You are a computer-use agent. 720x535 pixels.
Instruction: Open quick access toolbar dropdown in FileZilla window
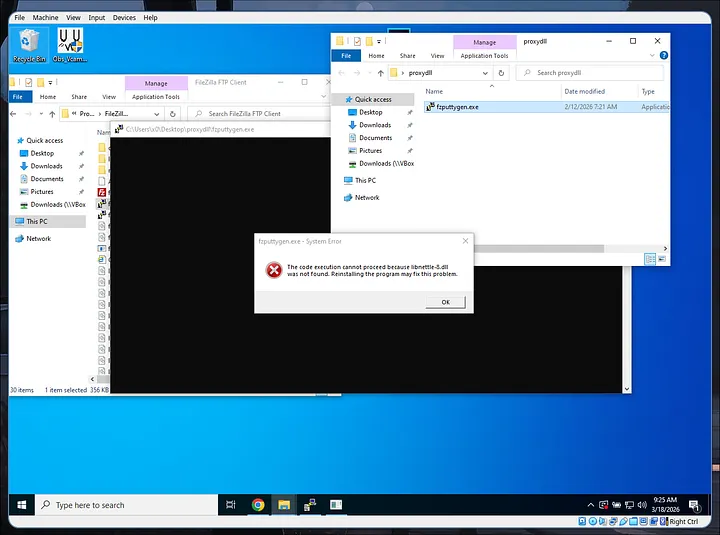(x=50, y=83)
